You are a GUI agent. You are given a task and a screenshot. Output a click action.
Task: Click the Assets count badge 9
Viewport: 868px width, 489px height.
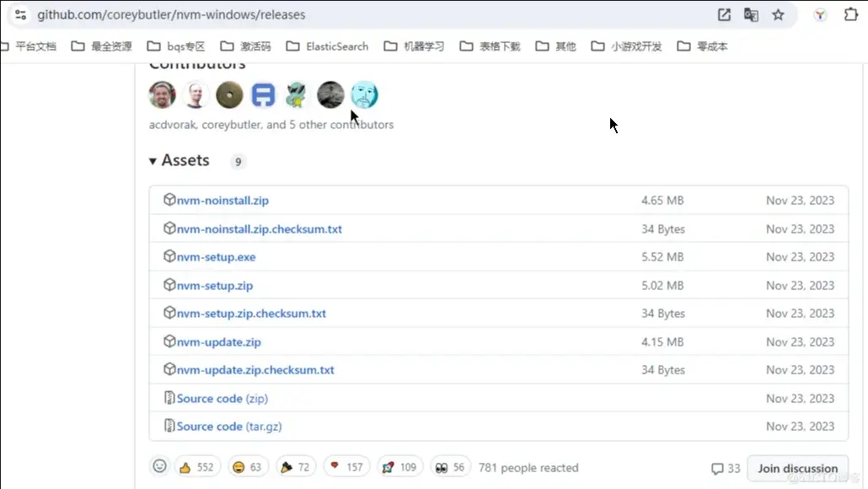tap(238, 162)
